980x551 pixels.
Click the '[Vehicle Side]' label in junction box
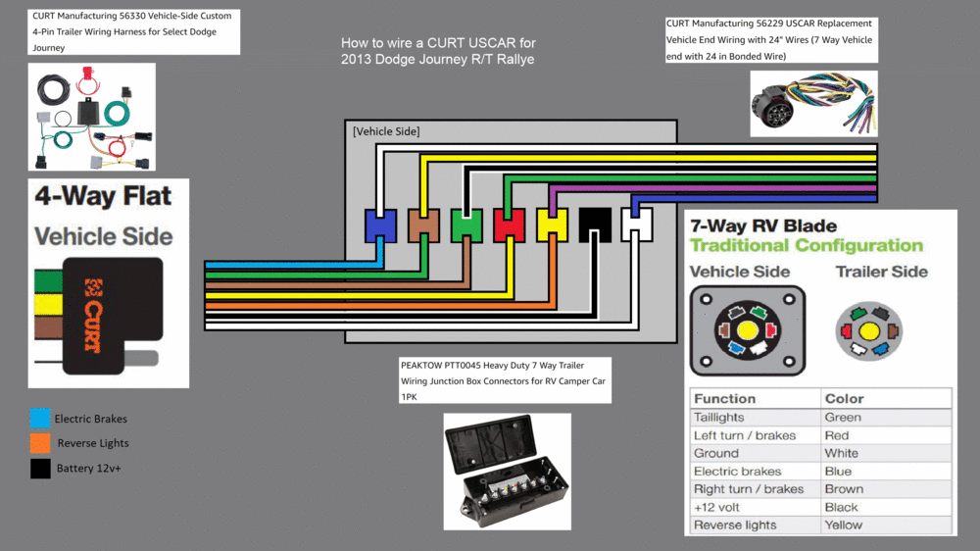(386, 131)
